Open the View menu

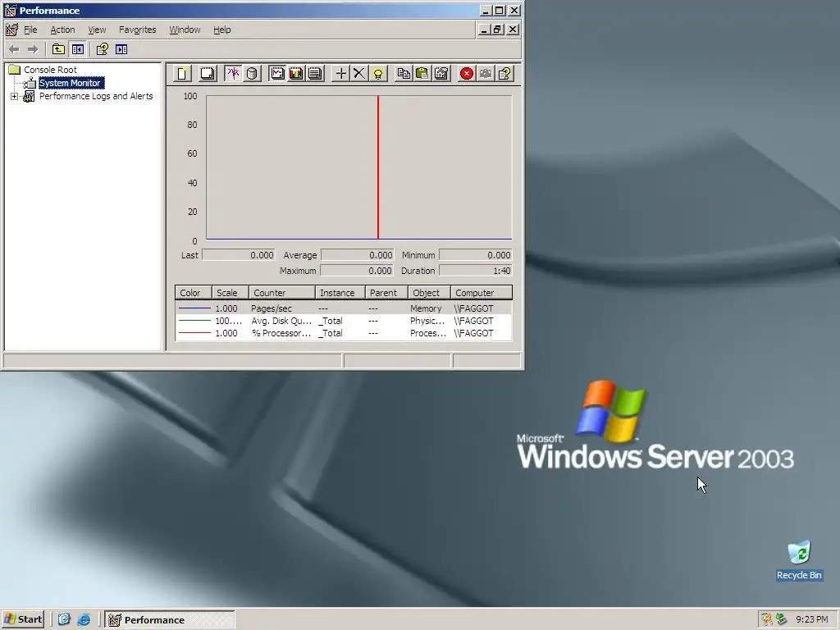[97, 30]
